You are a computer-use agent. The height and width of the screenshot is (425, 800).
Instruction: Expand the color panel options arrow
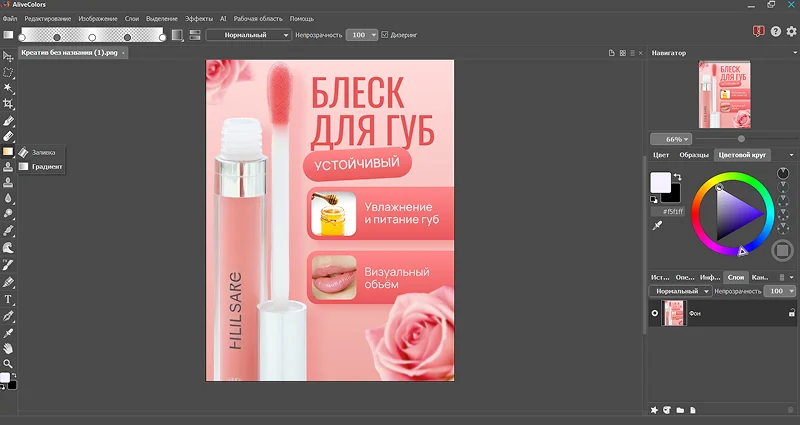coord(791,155)
